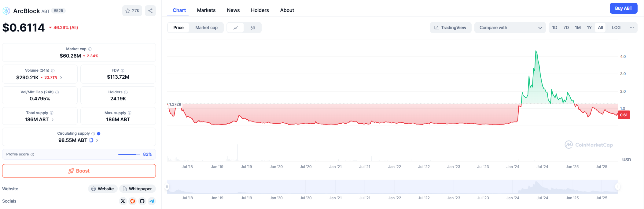Viewport: 644px width, 209px height.
Task: Open chart more options ellipsis
Action: (x=631, y=28)
